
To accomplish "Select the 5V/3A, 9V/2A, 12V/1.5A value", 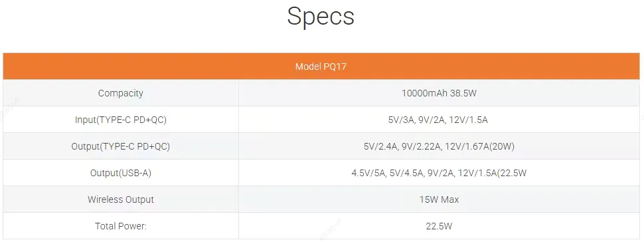I will (x=439, y=120).
